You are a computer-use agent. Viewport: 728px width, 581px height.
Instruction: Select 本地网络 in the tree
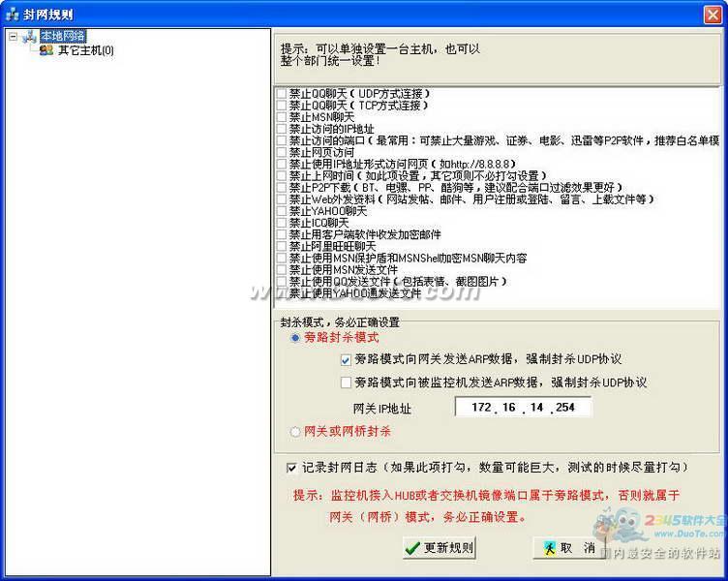point(63,36)
